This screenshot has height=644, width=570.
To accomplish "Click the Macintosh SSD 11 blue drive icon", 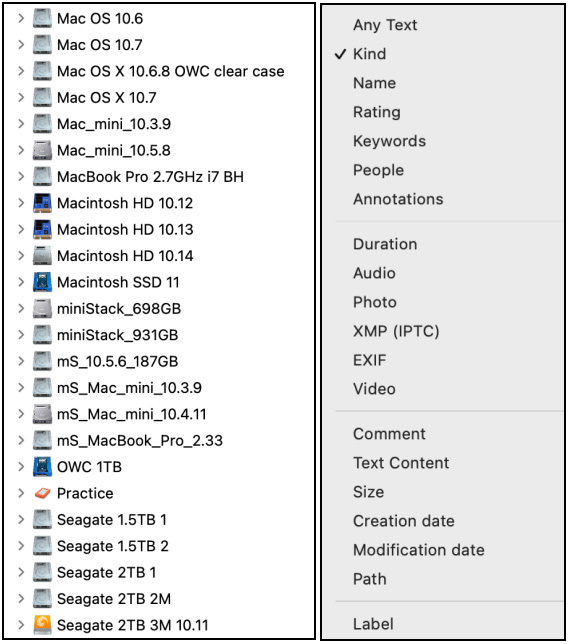I will (42, 282).
